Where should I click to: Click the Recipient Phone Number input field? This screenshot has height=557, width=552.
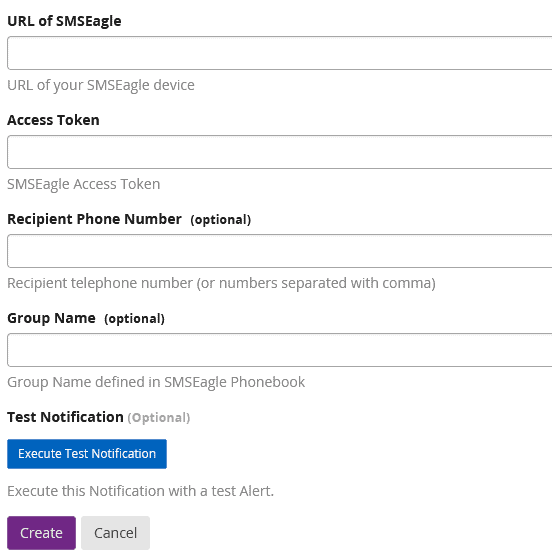click(x=280, y=251)
